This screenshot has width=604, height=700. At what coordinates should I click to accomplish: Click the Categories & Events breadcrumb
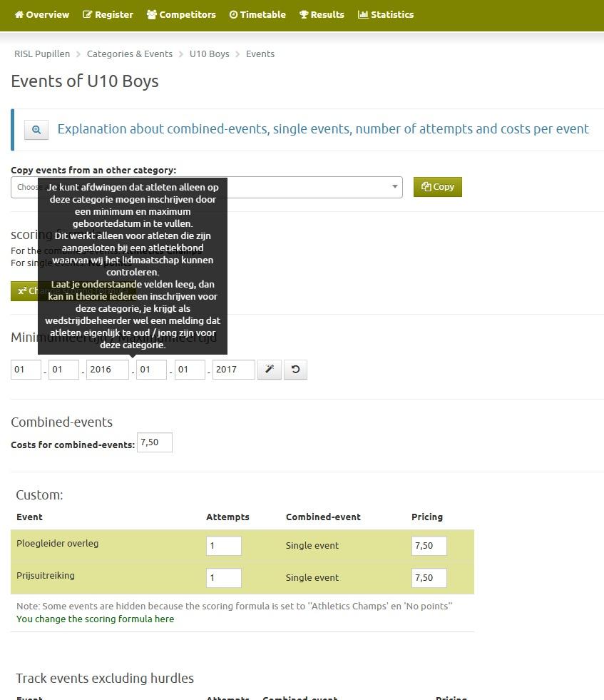tap(130, 54)
